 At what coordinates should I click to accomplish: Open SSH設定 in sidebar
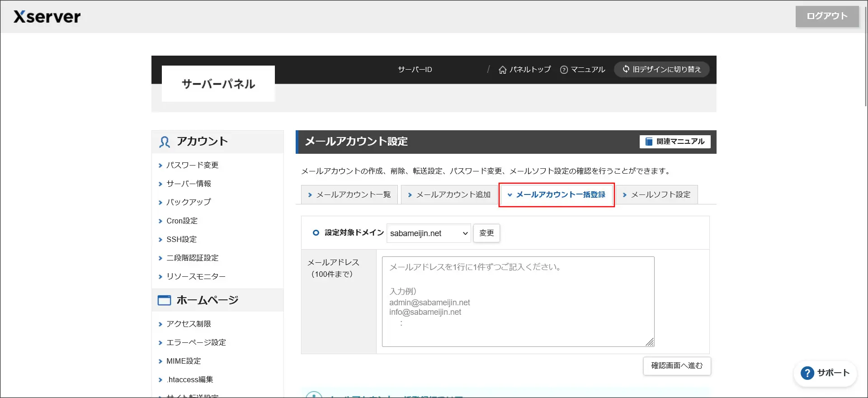tap(181, 239)
